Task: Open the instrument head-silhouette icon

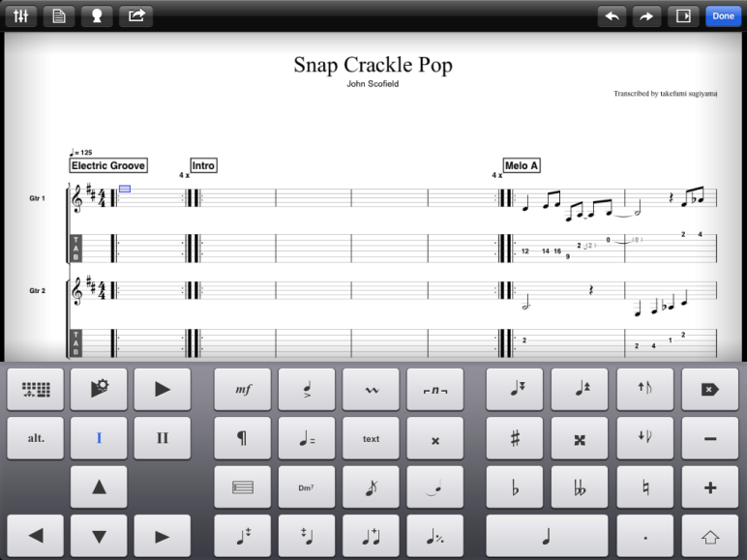Action: (97, 15)
